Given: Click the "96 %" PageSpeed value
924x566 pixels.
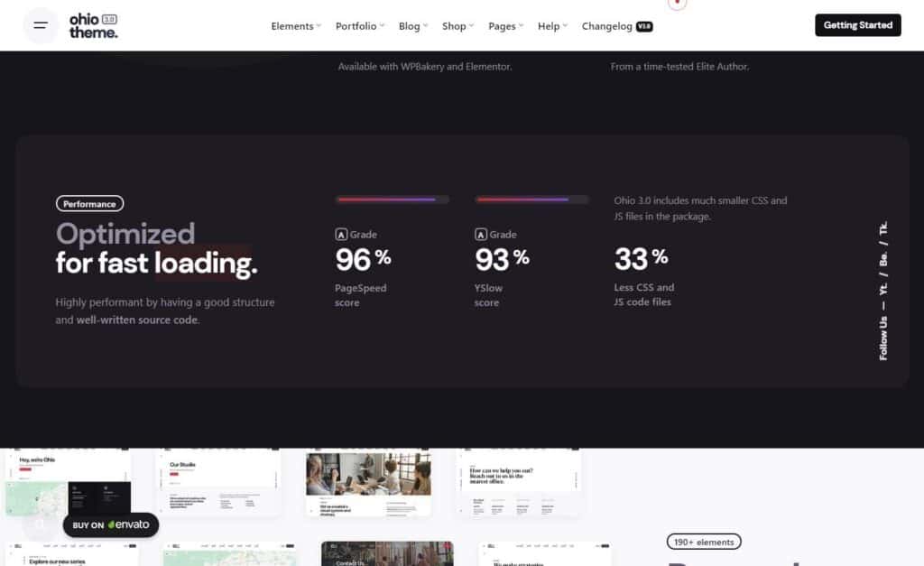Looking at the screenshot, I should (363, 259).
